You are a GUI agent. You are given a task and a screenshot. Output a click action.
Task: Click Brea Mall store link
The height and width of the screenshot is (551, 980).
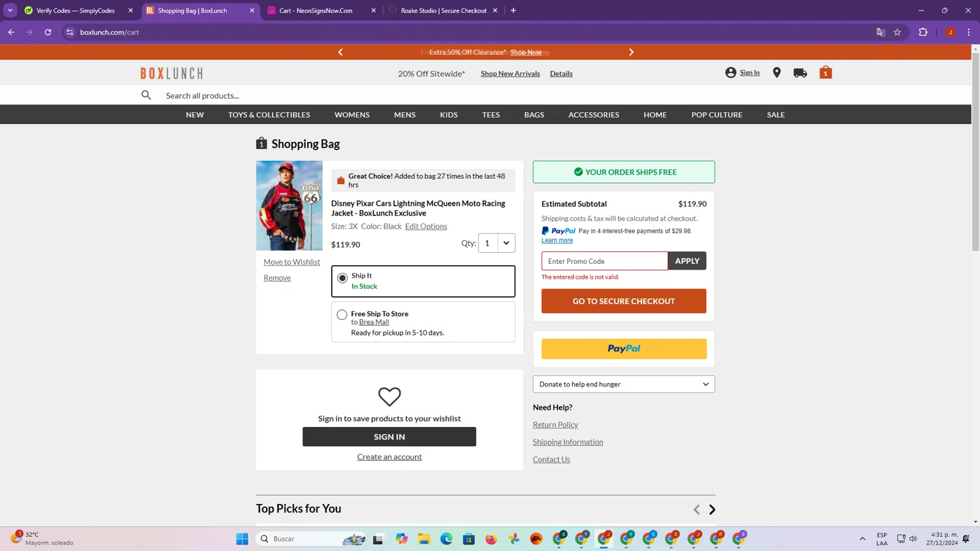[x=374, y=322]
